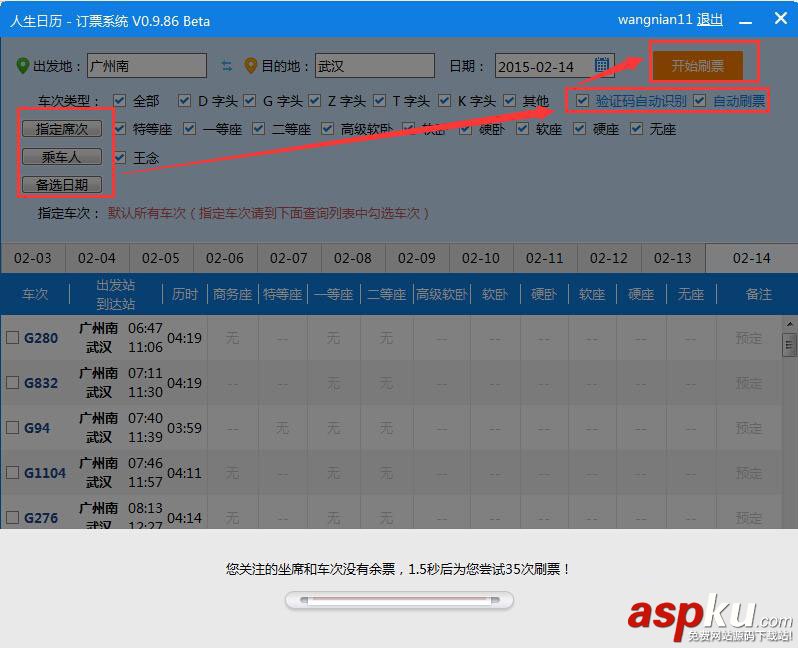The height and width of the screenshot is (648, 798).
Task: Toggle the 硬卧 seat checkbox
Action: coord(465,129)
